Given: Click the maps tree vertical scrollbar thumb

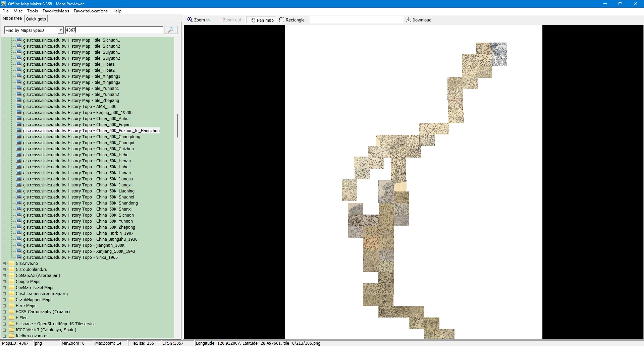Looking at the screenshot, I should (177, 125).
